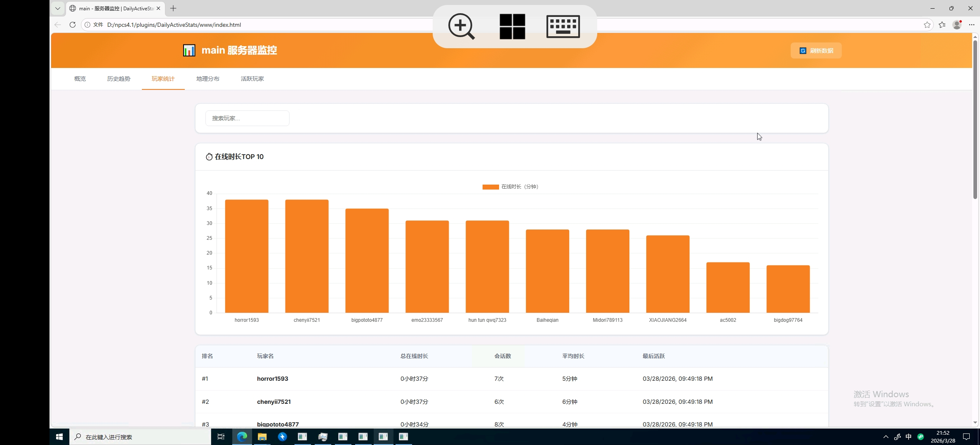Switch the 中 input method indicator
The height and width of the screenshot is (445, 980).
(909, 437)
